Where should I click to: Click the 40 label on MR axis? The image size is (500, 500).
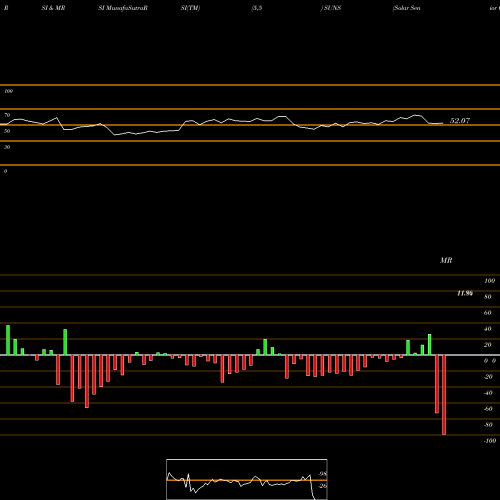(x=488, y=329)
